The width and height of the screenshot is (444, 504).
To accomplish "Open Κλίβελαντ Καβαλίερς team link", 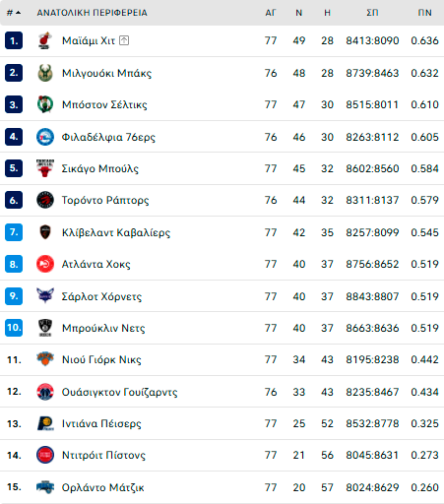I will point(116,232).
